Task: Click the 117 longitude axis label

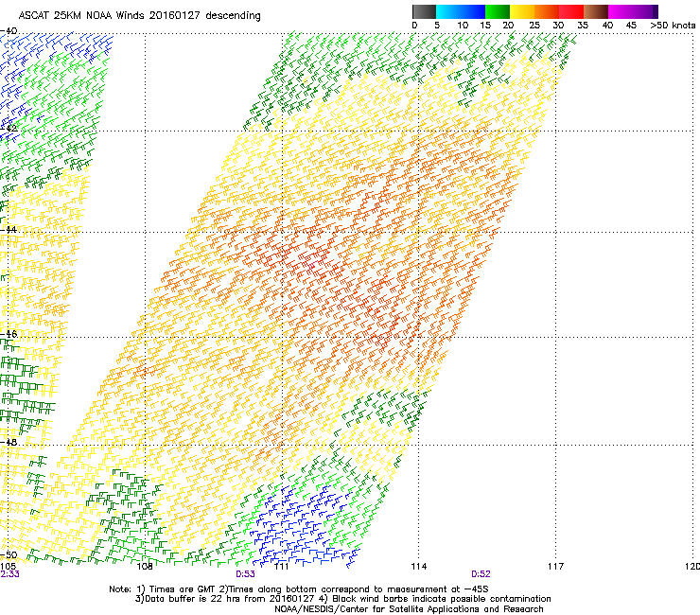Action: pyautogui.click(x=556, y=567)
